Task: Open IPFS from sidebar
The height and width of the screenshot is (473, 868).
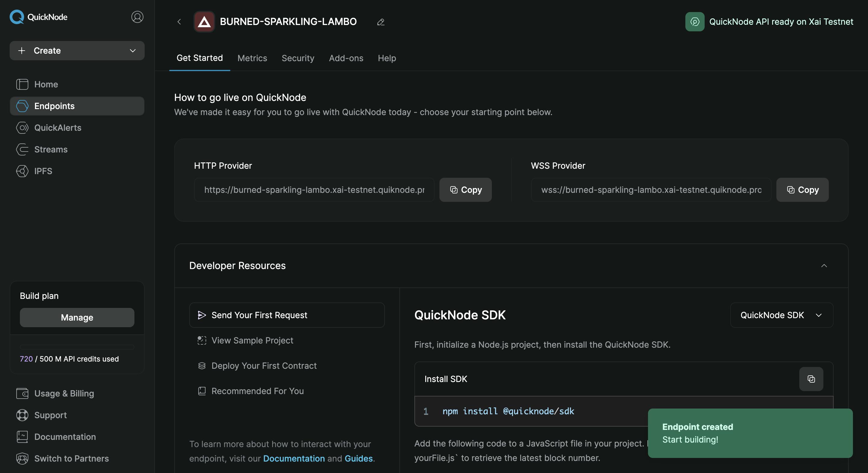Action: coord(77,171)
